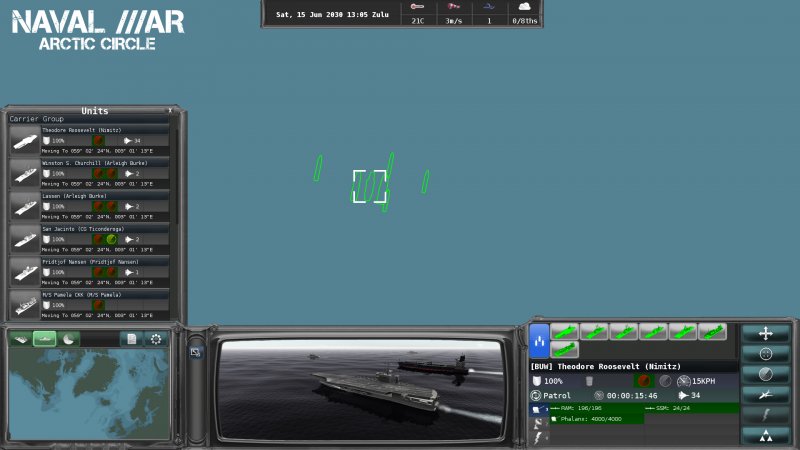Select the weapons list tab showing RAM and Phalanx

537,409
